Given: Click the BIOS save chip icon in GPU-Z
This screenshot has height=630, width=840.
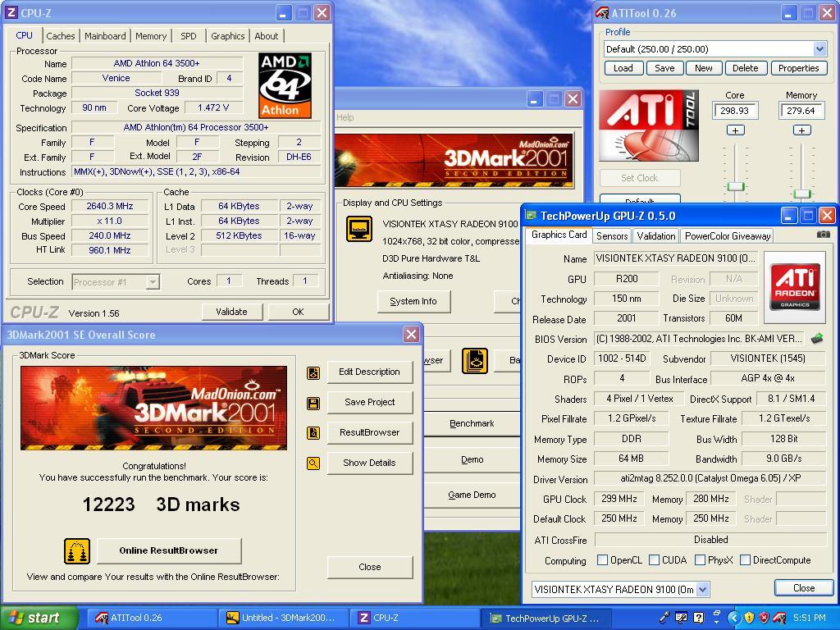Looking at the screenshot, I should point(817,339).
